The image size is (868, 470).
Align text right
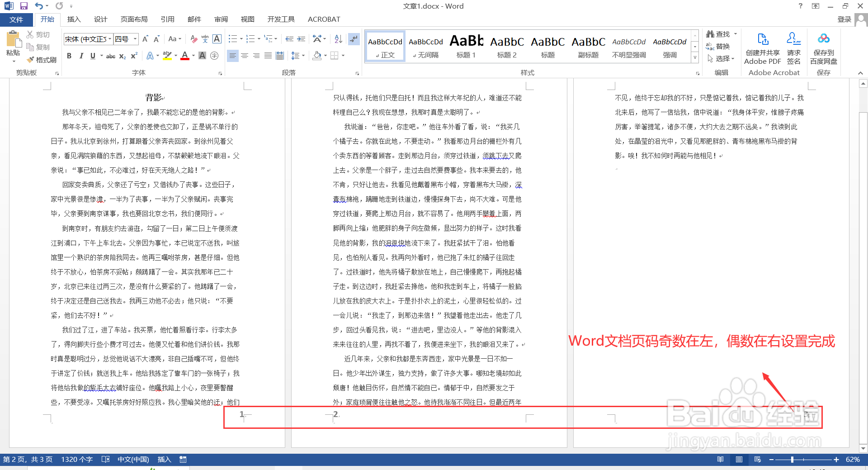pyautogui.click(x=256, y=56)
